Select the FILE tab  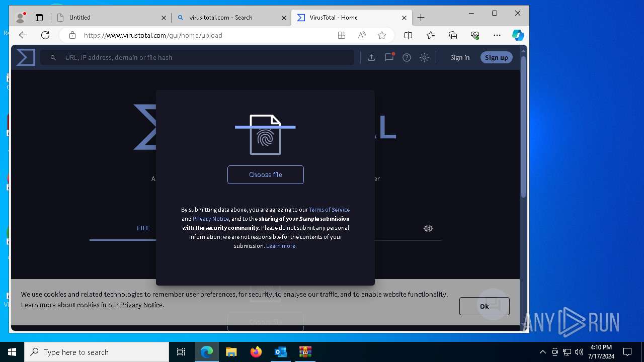tap(143, 228)
